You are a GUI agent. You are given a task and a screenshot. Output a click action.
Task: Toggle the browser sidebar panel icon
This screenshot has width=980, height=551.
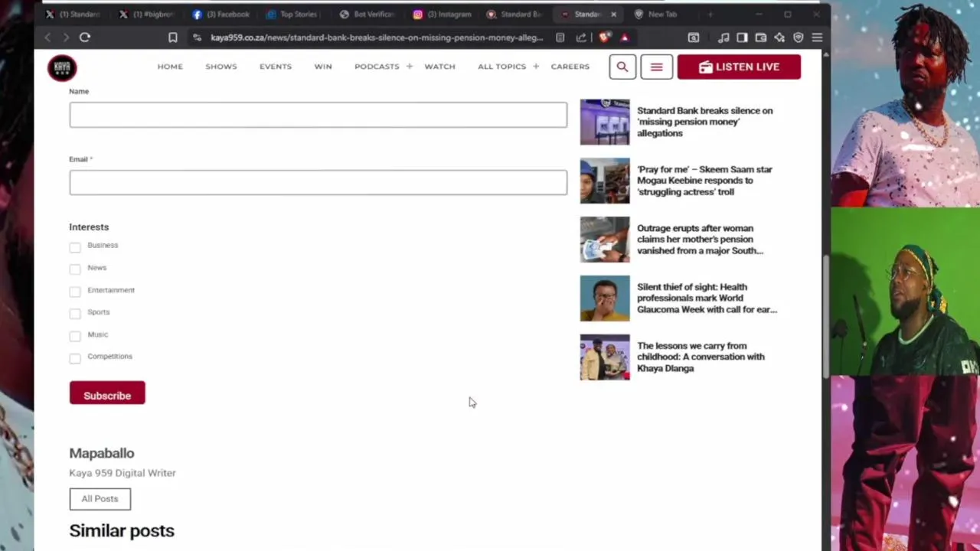(x=742, y=37)
